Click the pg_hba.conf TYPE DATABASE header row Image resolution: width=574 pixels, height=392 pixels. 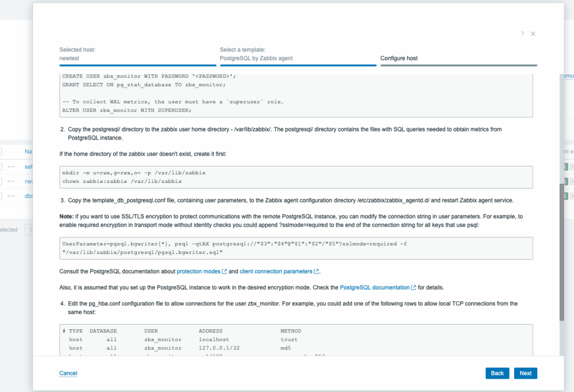tap(182, 331)
